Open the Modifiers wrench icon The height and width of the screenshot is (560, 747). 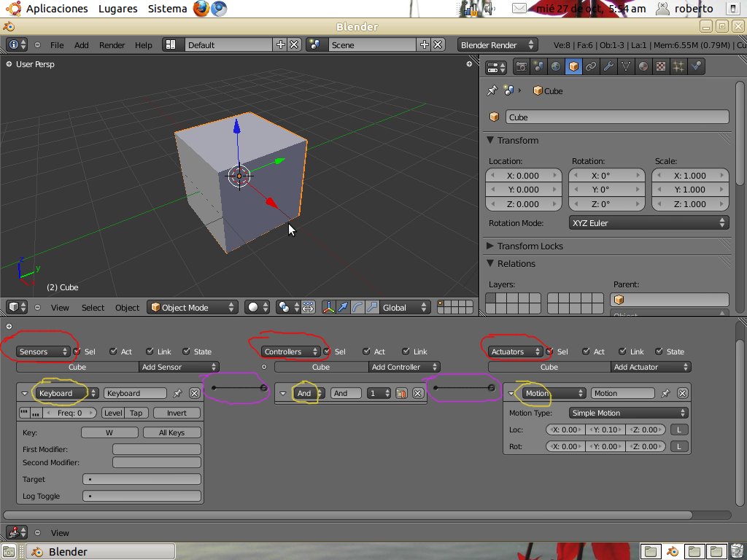[x=608, y=66]
